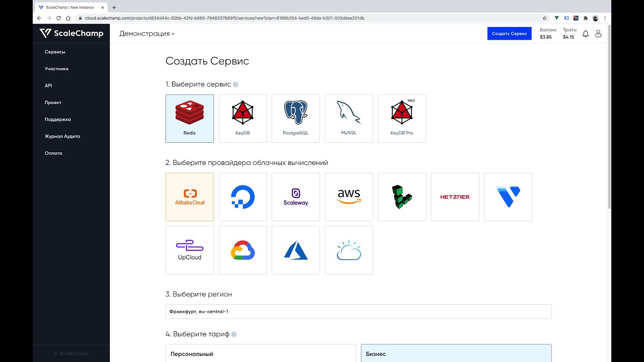This screenshot has height=362, width=644.
Task: Open the user account icon
Action: (x=598, y=34)
